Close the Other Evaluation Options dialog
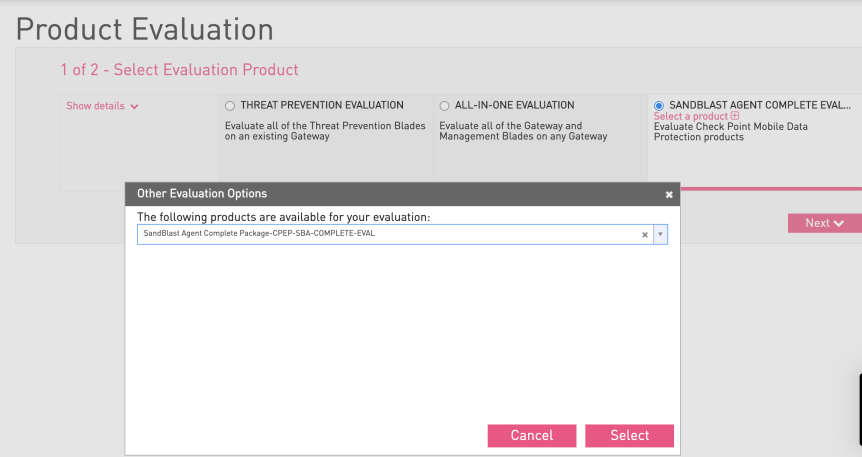 pos(669,195)
